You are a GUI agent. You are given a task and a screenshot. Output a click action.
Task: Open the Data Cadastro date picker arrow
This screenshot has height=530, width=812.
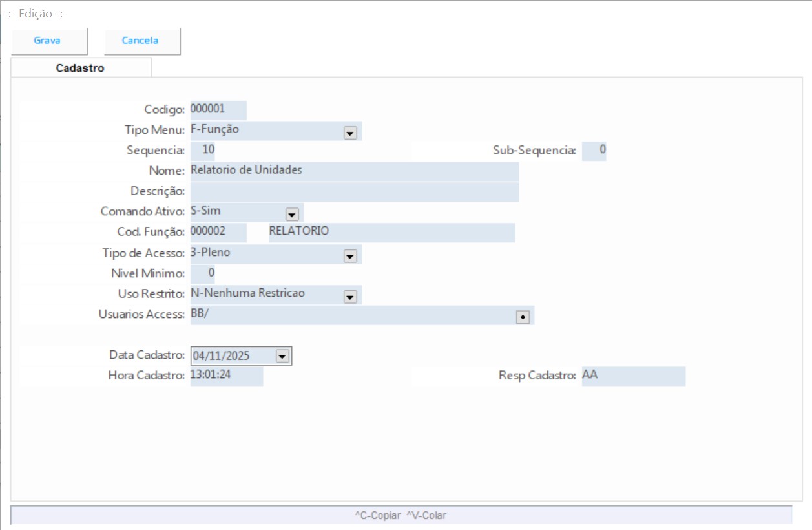[282, 355]
